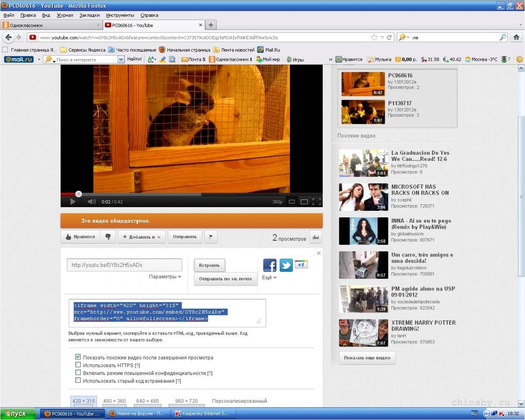Seek using the video progress bar handle
This screenshot has height=420, width=525.
click(x=78, y=194)
